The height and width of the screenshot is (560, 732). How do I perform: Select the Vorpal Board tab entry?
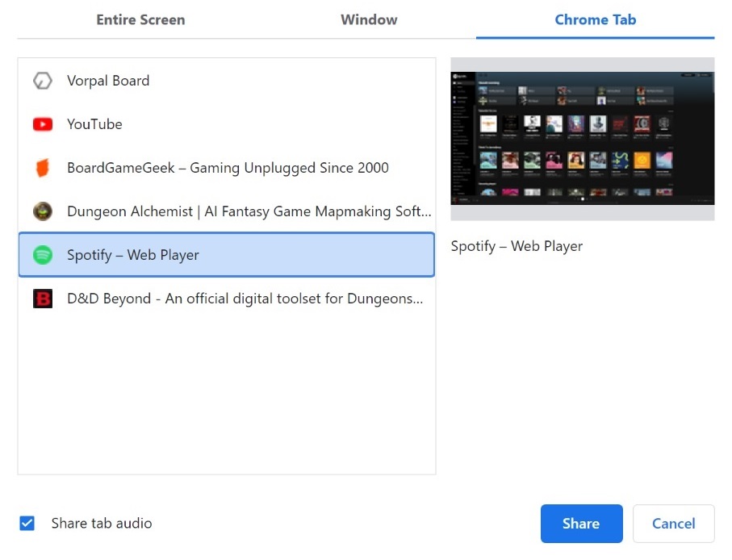tap(108, 81)
